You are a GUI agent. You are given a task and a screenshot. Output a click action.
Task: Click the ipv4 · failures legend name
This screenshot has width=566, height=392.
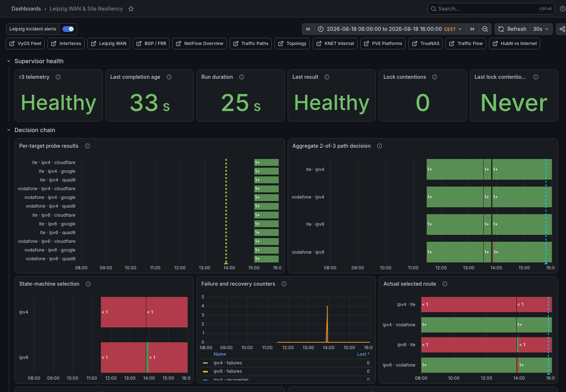227,363
